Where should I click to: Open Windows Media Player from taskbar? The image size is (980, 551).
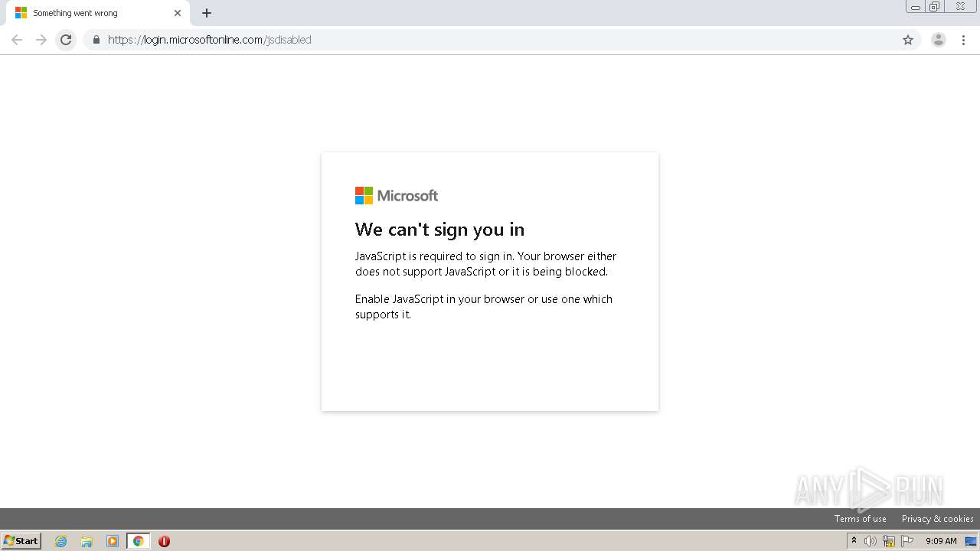[x=113, y=541]
